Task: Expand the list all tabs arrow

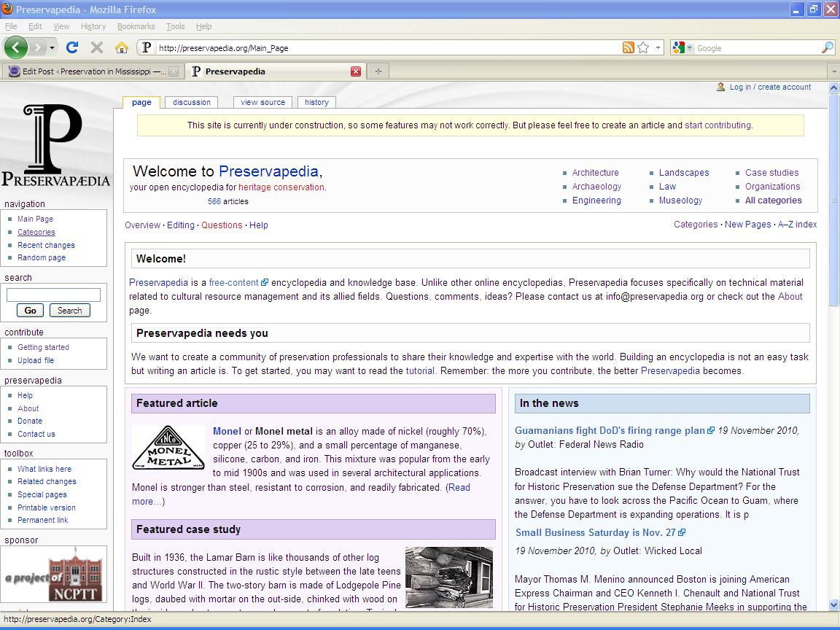Action: tap(833, 71)
